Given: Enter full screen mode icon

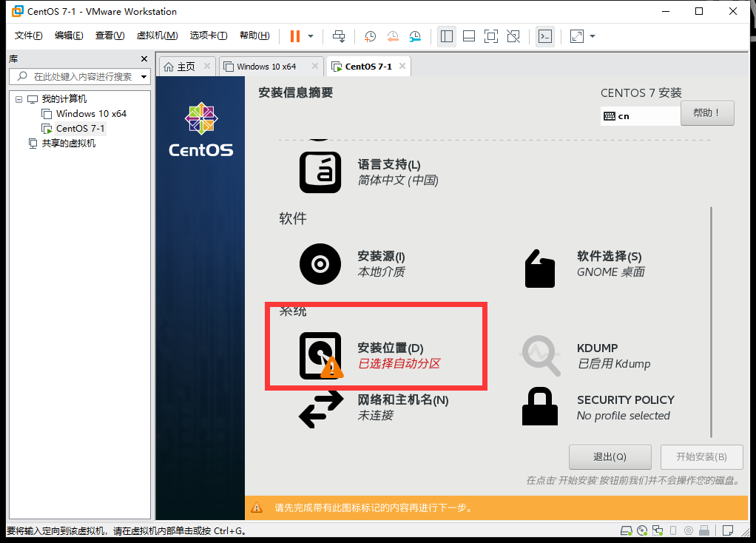Looking at the screenshot, I should tap(491, 36).
